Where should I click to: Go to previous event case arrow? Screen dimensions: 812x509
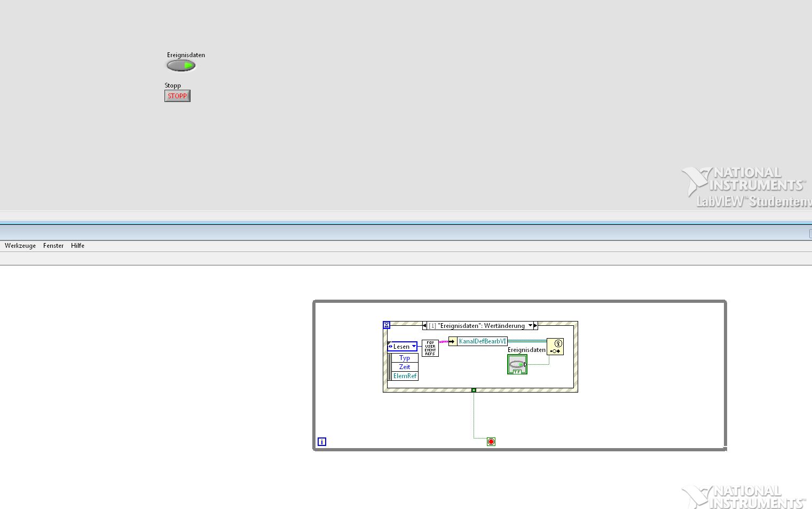point(424,326)
